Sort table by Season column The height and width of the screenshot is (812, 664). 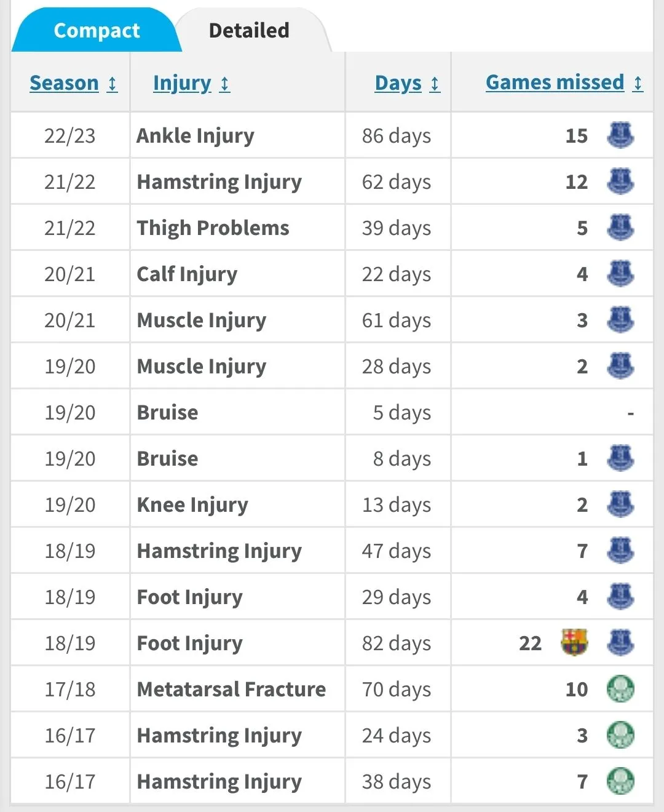point(64,83)
